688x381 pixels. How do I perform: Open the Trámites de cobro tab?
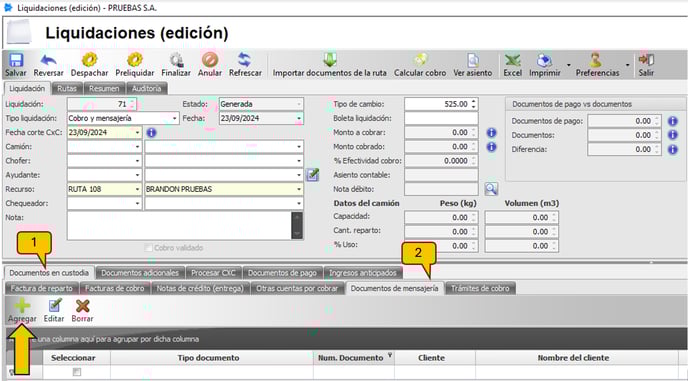coord(480,288)
